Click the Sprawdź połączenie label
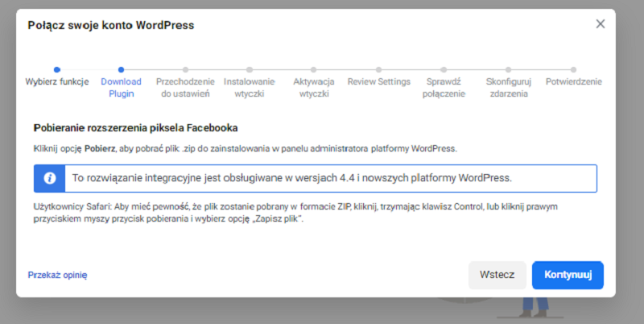The height and width of the screenshot is (324, 644). (x=444, y=88)
